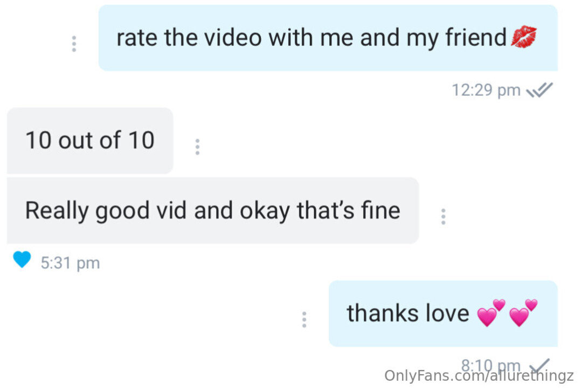Open three-dot menu beside 'Really good vid' message
The width and height of the screenshot is (582, 392).
point(443,216)
